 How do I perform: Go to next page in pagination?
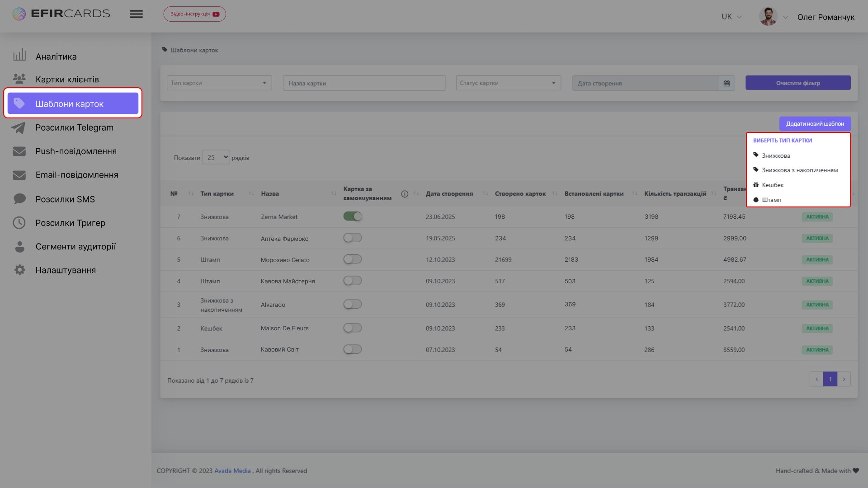click(x=844, y=379)
